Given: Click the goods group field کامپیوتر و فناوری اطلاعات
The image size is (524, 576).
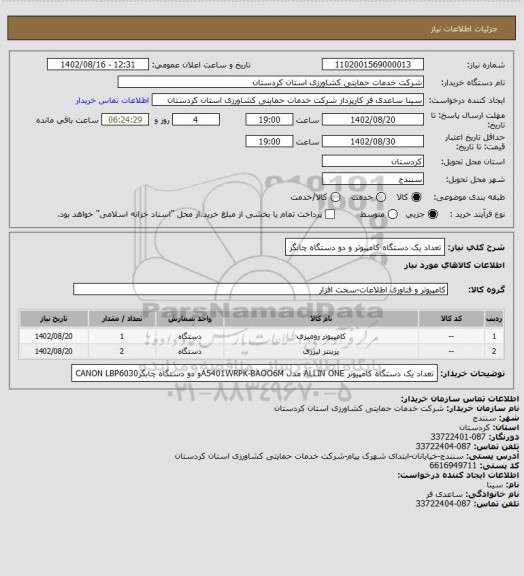Looking at the screenshot, I should (260, 289).
